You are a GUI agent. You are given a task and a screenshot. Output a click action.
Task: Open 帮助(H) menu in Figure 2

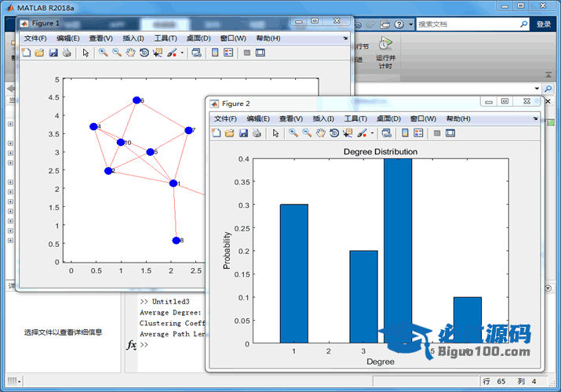coord(458,118)
